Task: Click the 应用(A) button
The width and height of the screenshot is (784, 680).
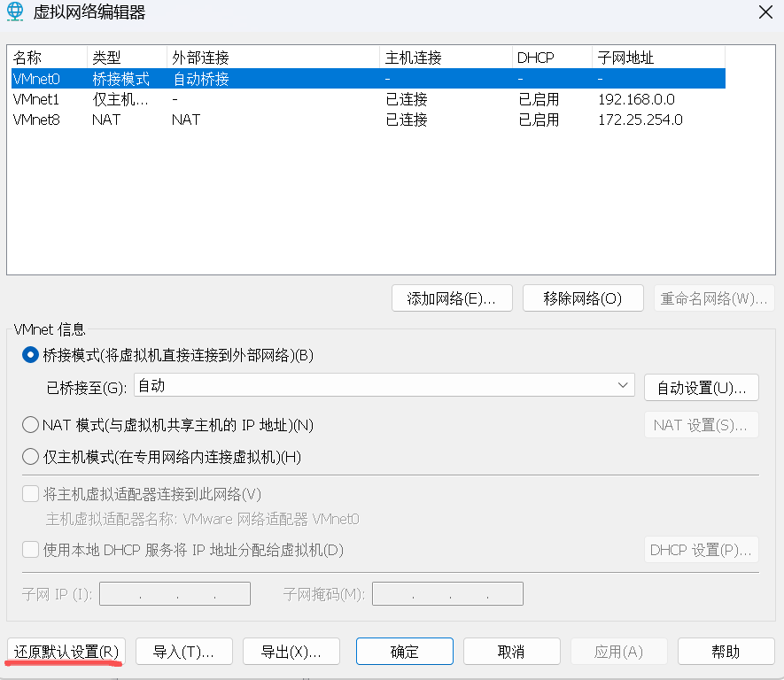Action: (x=619, y=652)
